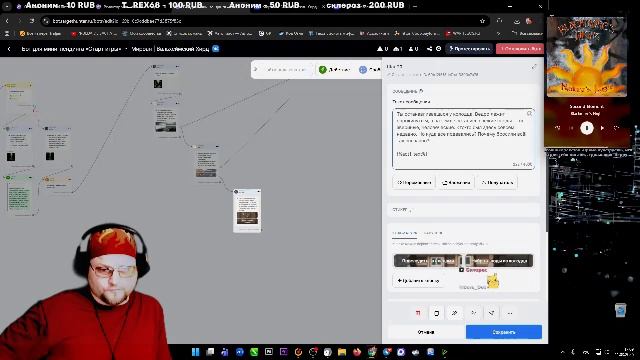Click the copy square icon in the bottom row
Image resolution: width=640 pixels, height=360 pixels.
pyautogui.click(x=436, y=313)
